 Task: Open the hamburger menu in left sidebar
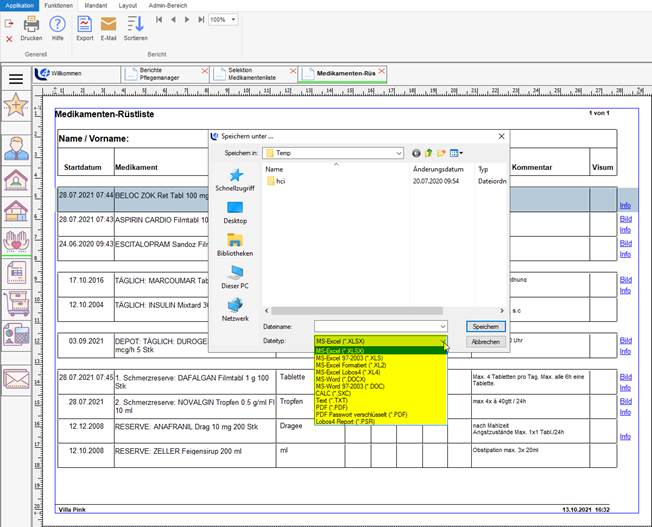[16, 78]
